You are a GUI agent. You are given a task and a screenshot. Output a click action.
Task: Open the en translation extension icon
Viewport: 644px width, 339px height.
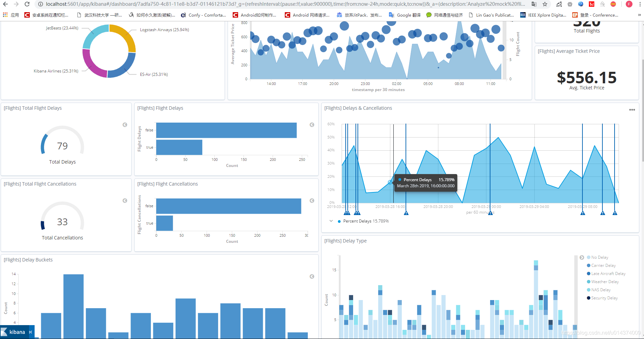coord(559,4)
